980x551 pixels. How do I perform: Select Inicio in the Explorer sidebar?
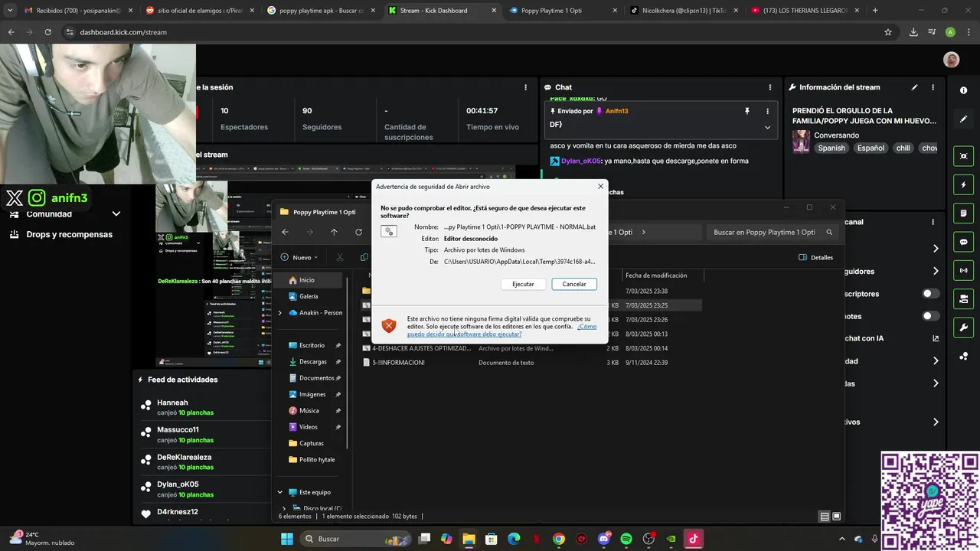click(x=307, y=280)
